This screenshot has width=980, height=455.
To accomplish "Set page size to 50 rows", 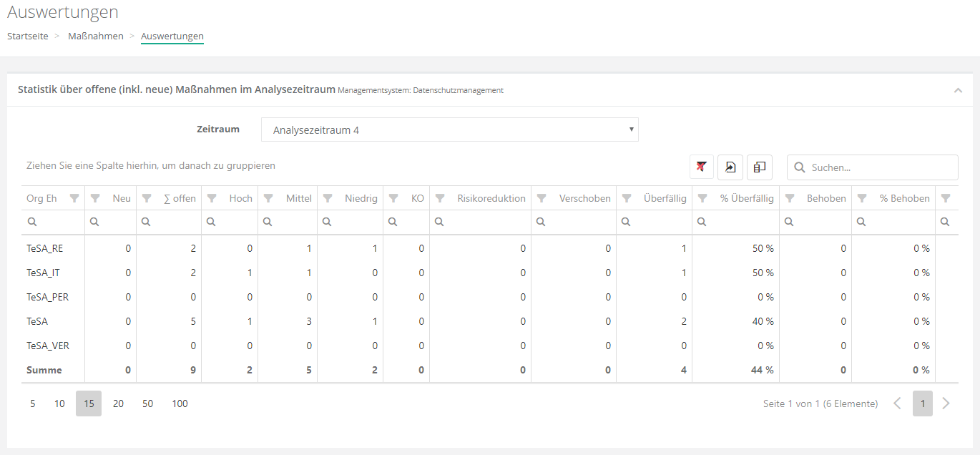I will 147,403.
